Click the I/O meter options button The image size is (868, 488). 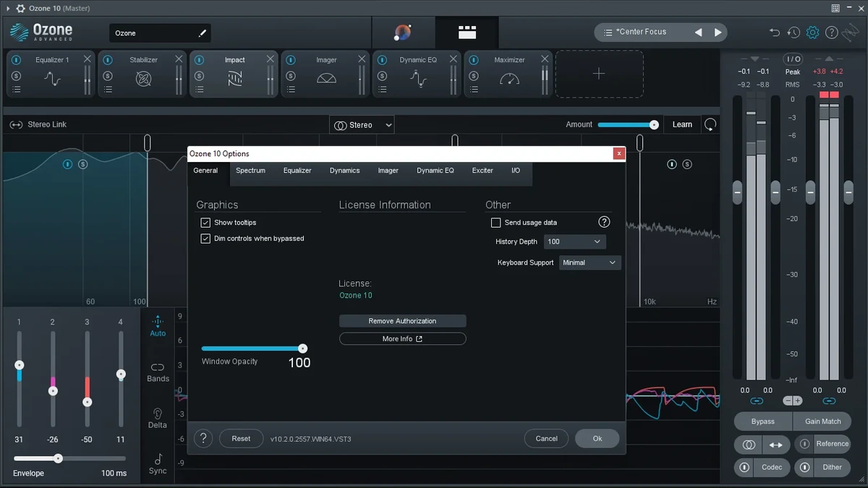pyautogui.click(x=793, y=59)
